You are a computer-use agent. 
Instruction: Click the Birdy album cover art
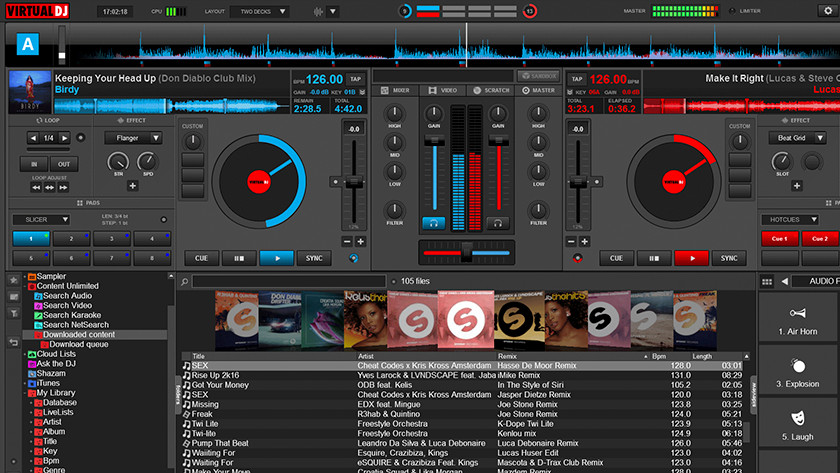click(x=30, y=92)
